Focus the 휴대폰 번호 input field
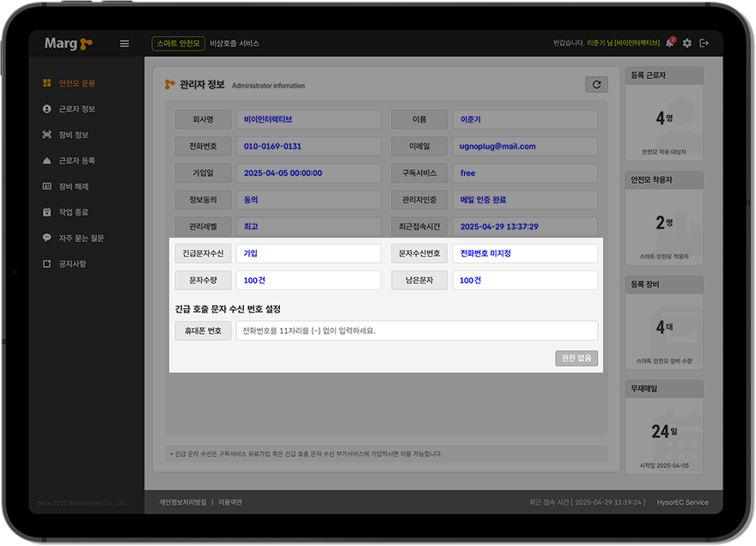Viewport: 756px width, 546px height. [417, 331]
